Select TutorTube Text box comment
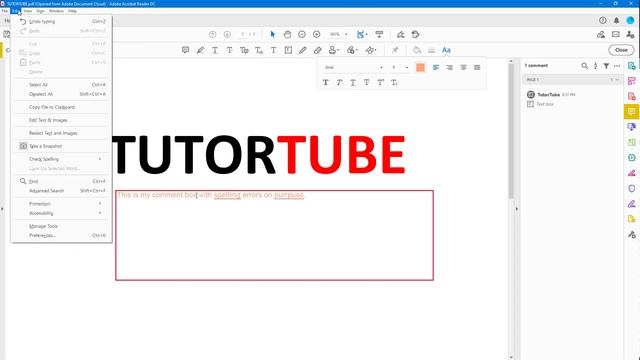Viewport: 640px width, 360px height. [x=571, y=99]
